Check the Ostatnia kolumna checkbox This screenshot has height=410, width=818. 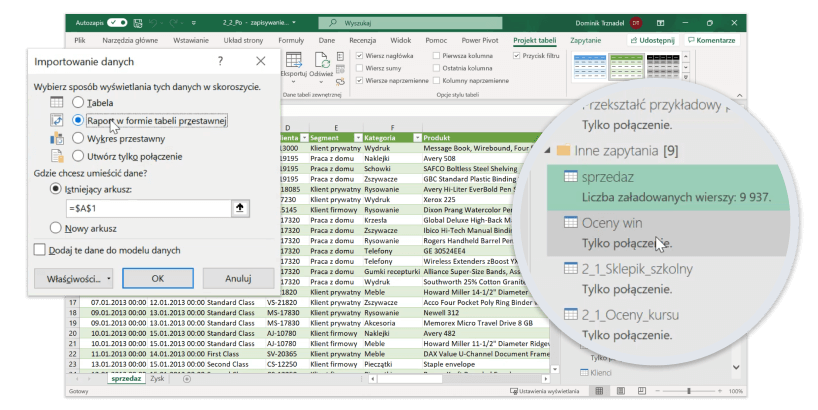point(436,68)
